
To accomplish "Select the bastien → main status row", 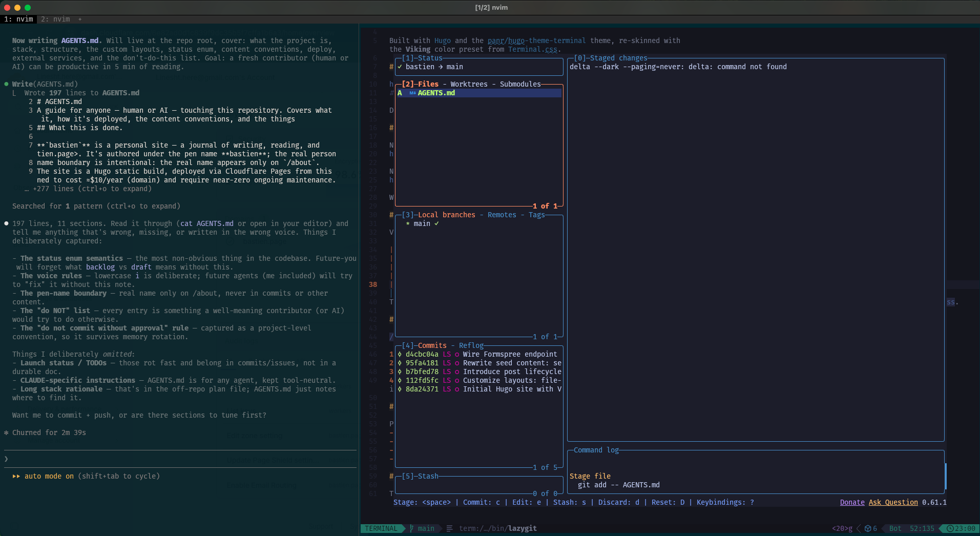I will click(x=479, y=67).
